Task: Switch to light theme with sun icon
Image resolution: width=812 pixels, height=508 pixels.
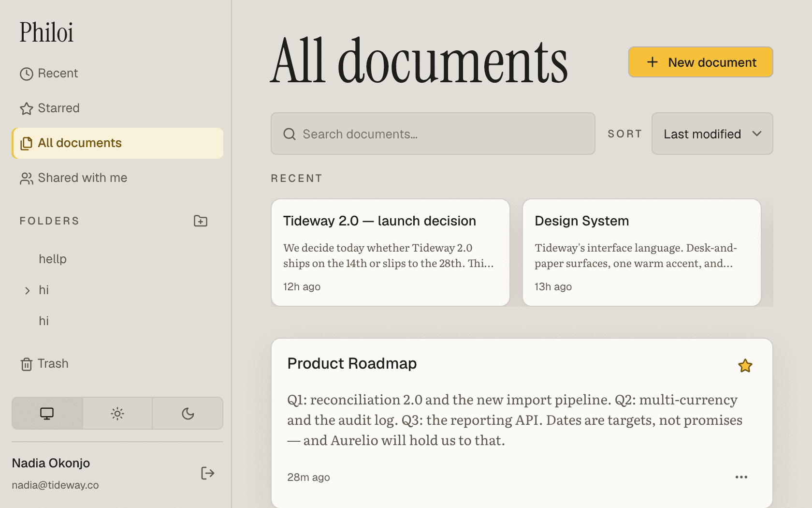Action: click(x=117, y=414)
